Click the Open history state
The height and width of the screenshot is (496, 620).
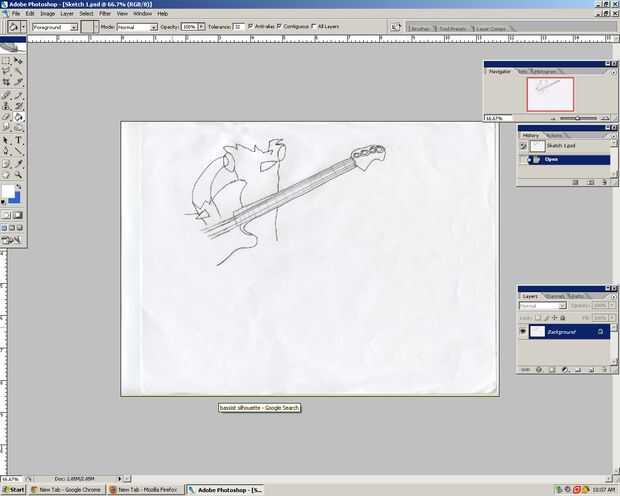click(569, 159)
